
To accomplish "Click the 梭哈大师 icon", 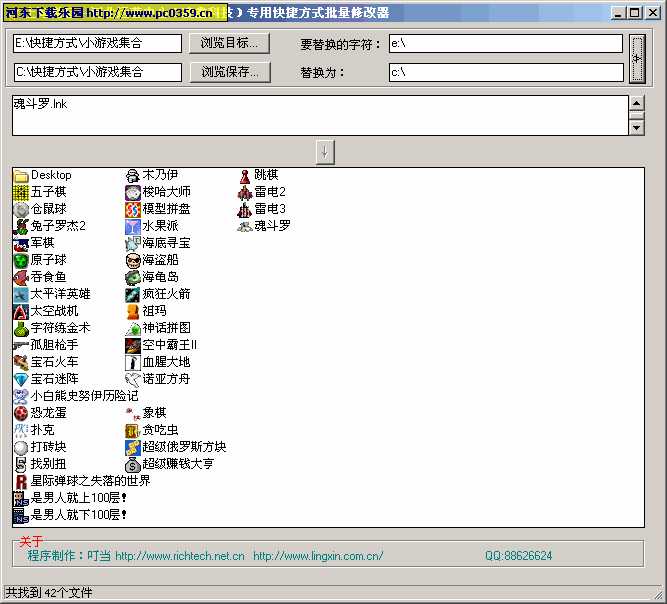I will pos(133,192).
